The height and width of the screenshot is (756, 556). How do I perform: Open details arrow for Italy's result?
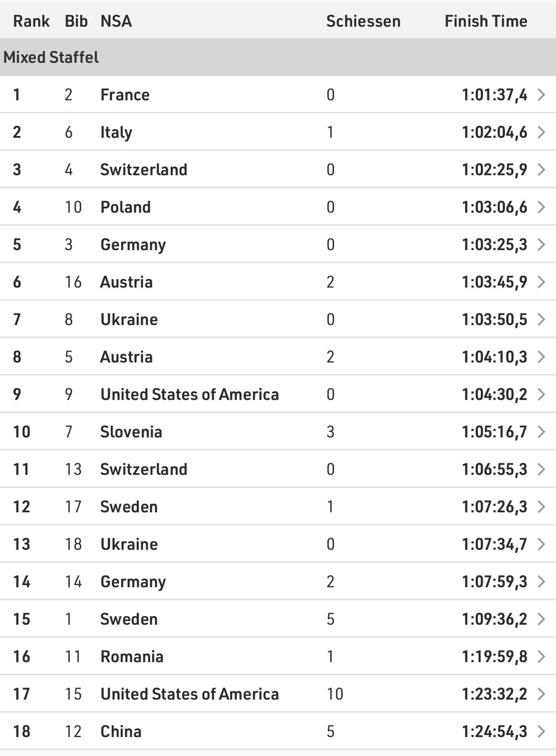(x=541, y=132)
